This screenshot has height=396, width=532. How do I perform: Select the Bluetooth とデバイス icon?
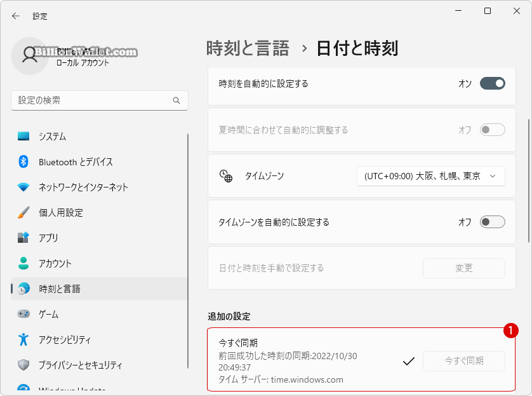pos(22,161)
